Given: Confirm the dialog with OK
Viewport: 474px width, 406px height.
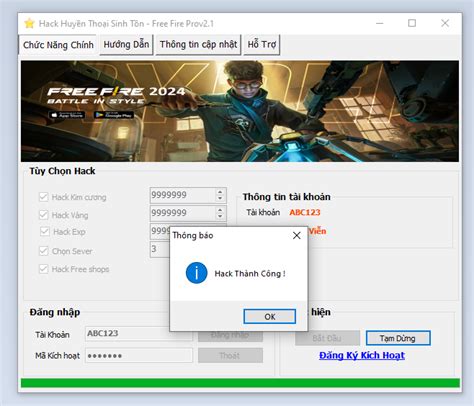Looking at the screenshot, I should pyautogui.click(x=269, y=316).
